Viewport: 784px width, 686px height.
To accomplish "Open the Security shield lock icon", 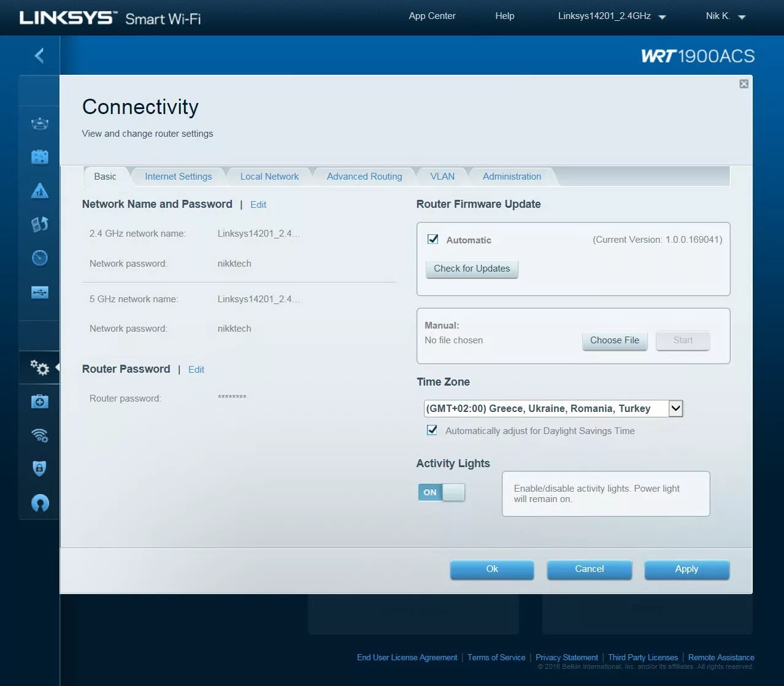I will coord(40,469).
